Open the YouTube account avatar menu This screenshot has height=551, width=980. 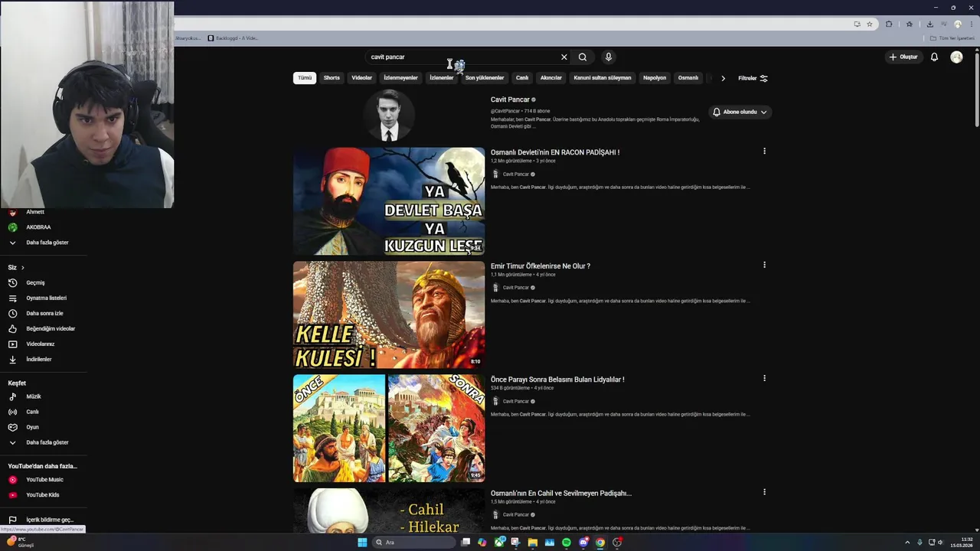point(956,57)
